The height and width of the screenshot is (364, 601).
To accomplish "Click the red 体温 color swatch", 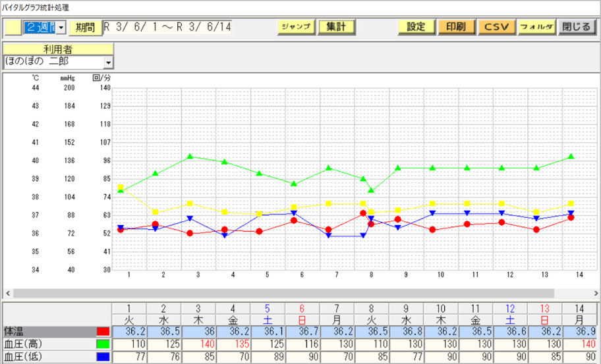I will click(102, 332).
